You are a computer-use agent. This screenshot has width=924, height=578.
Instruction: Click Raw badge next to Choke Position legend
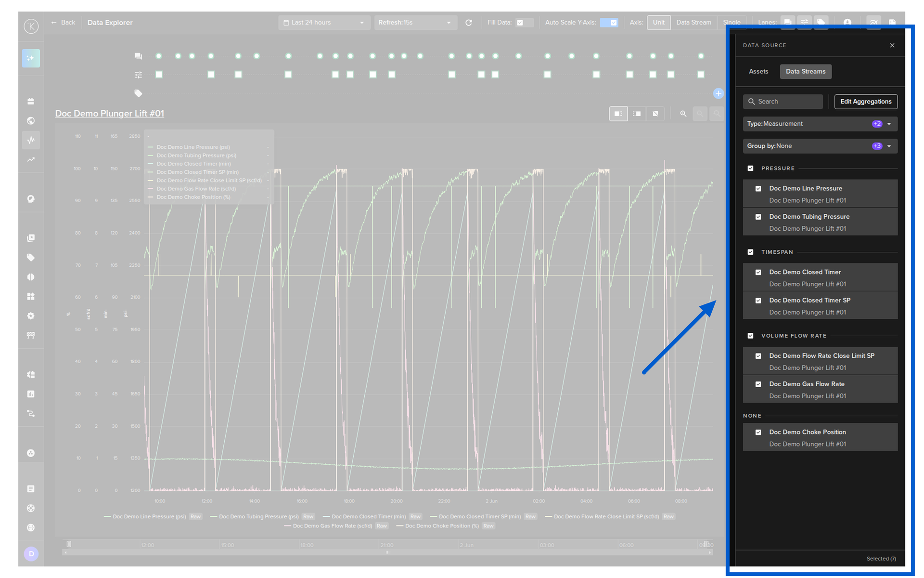[x=488, y=526]
